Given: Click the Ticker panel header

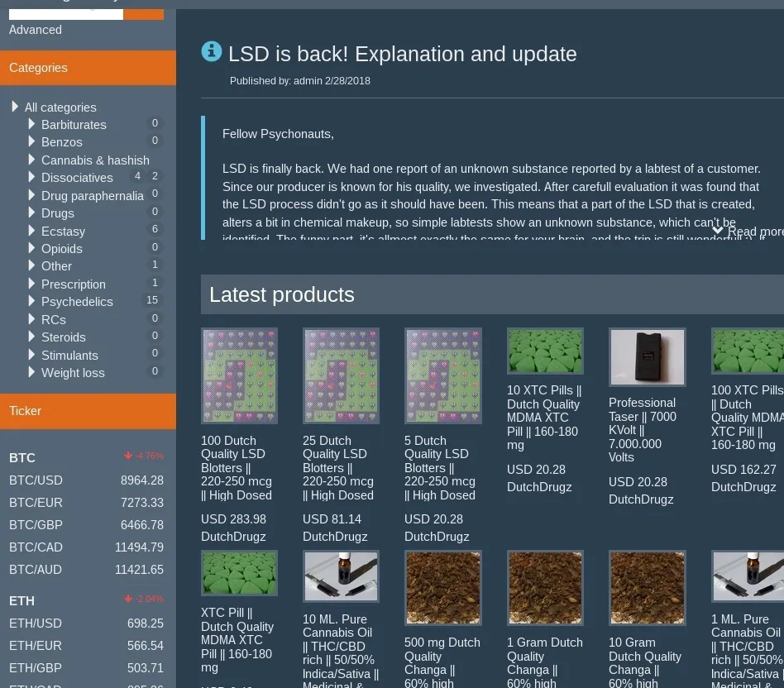Looking at the screenshot, I should [88, 411].
